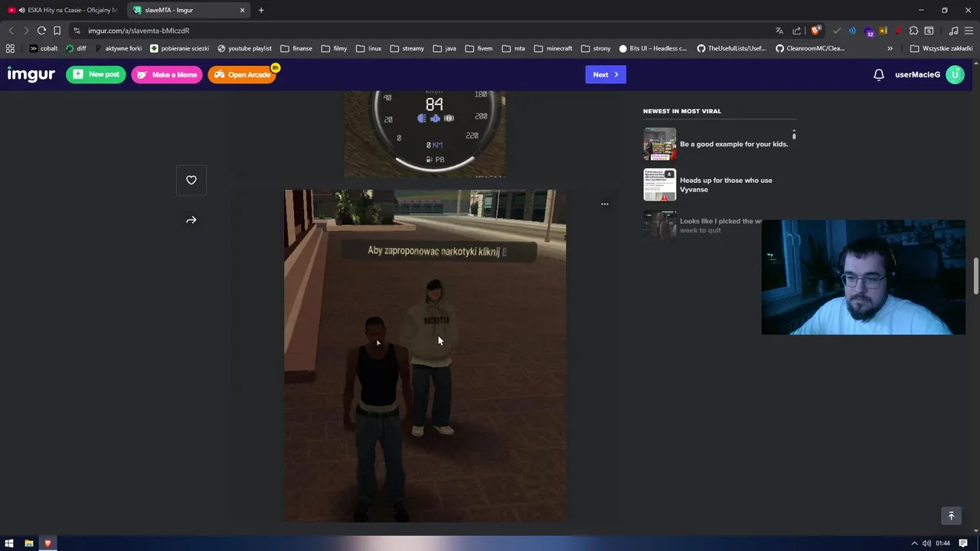Open Make a Meme
Screen dimensions: 980x551
point(167,74)
